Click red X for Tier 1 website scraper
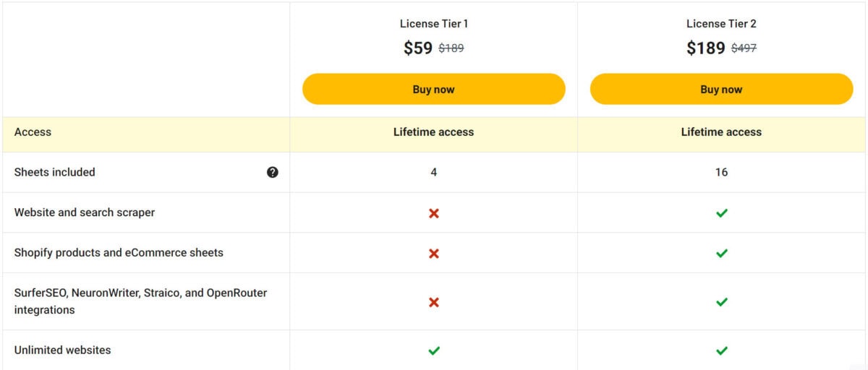 (434, 213)
